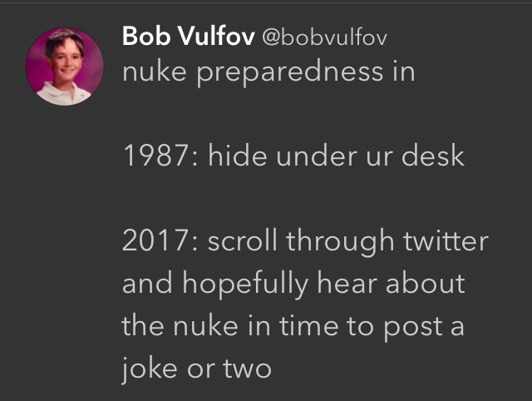The image size is (532, 401).
Task: Click the line "and hopefully hear about"
Action: pos(293,283)
